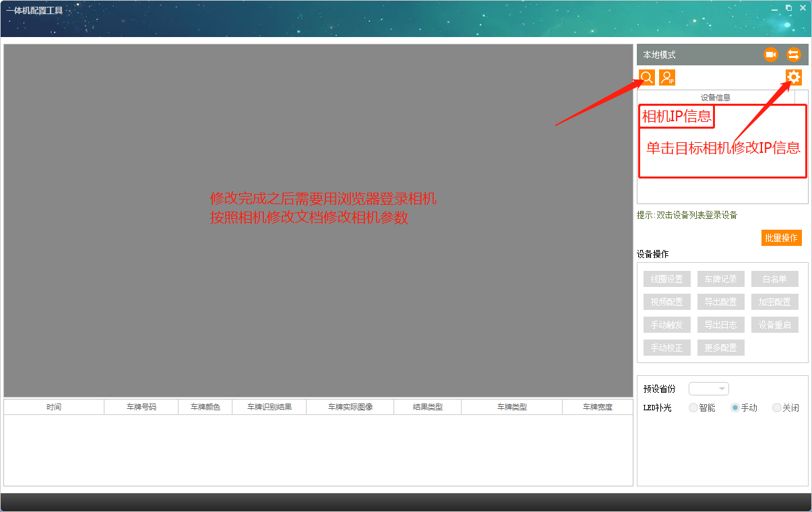812x512 pixels.
Task: Click the 提示:双击设备列表登录设备 hint text
Action: click(x=687, y=215)
